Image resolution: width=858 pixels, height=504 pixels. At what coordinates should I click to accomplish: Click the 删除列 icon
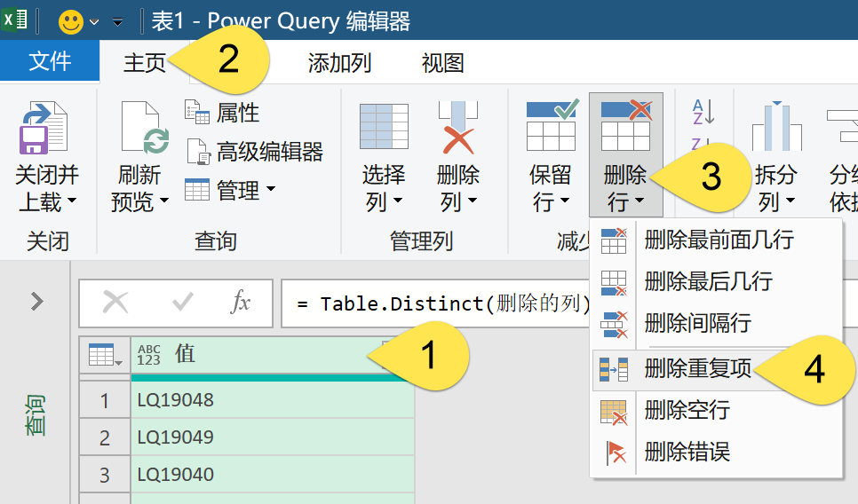tap(458, 128)
